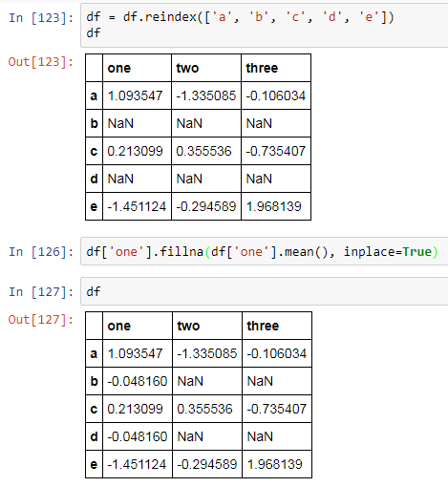The image size is (448, 487).
Task: Click value 1.968139 in the second table
Action: [x=274, y=464]
